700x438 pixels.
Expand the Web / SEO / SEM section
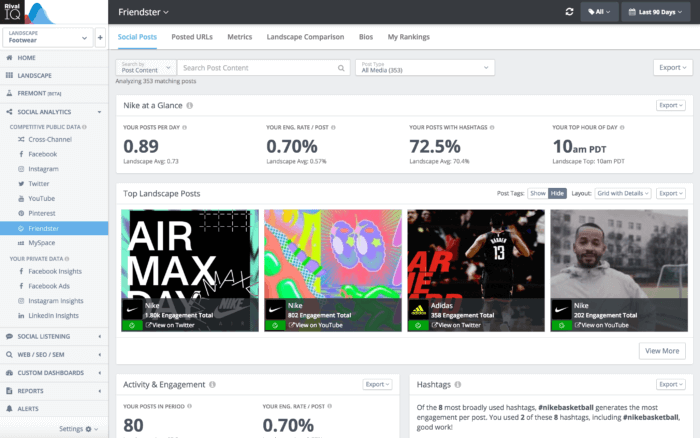pos(54,355)
